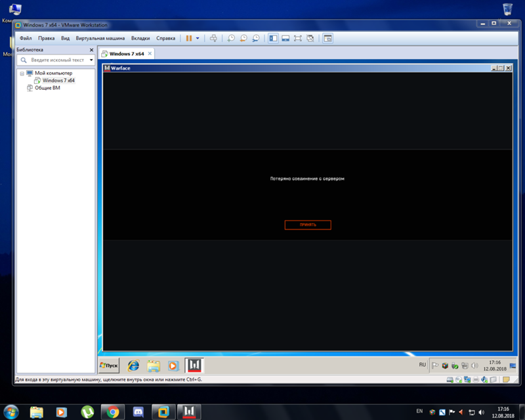Click guest RU language indicator
Image resolution: width=525 pixels, height=420 pixels.
422,365
